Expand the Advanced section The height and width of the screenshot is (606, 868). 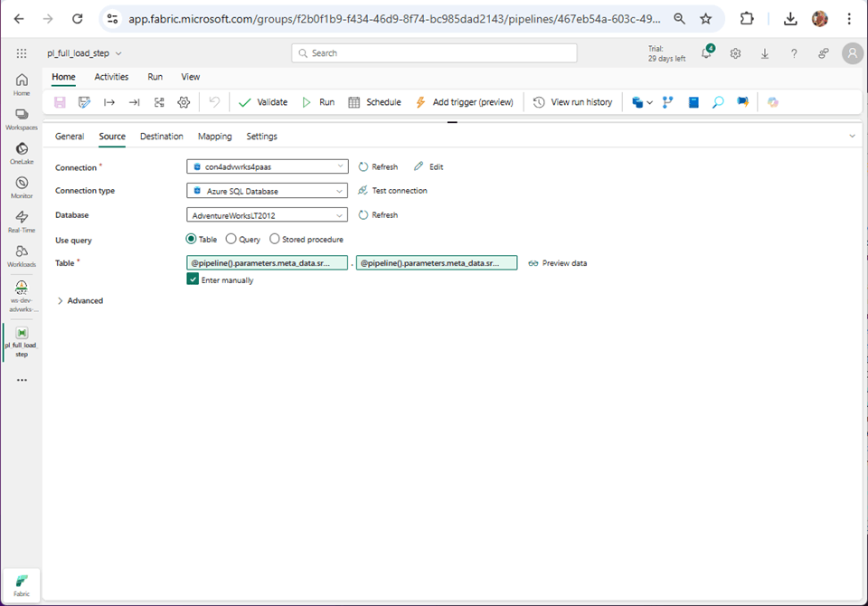[x=80, y=301]
